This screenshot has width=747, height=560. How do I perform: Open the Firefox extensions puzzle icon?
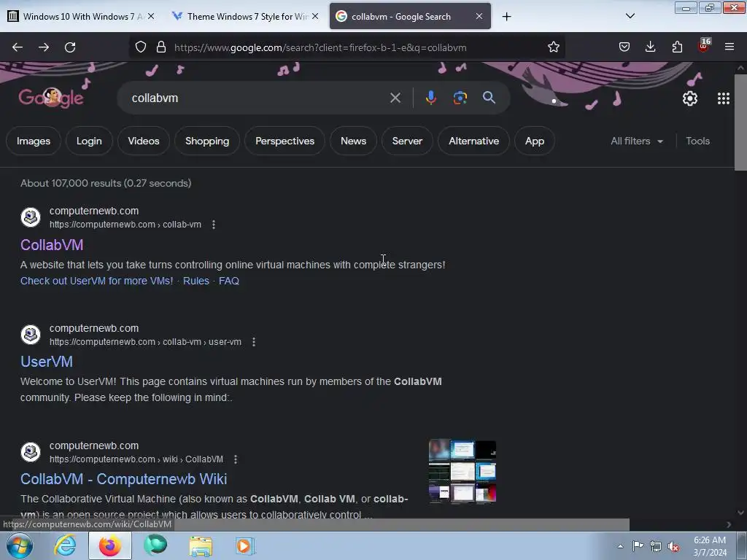click(677, 47)
